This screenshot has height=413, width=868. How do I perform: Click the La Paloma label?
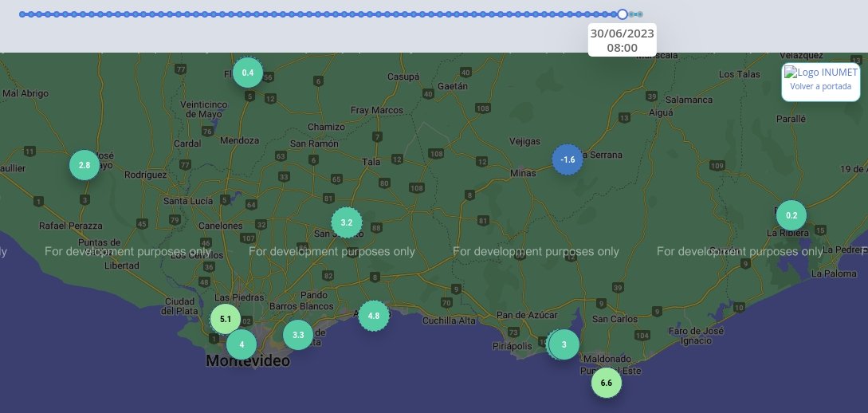coord(834,273)
